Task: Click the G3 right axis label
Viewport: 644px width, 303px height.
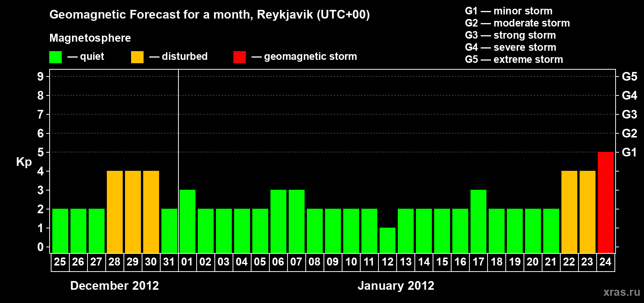Action: [630, 114]
